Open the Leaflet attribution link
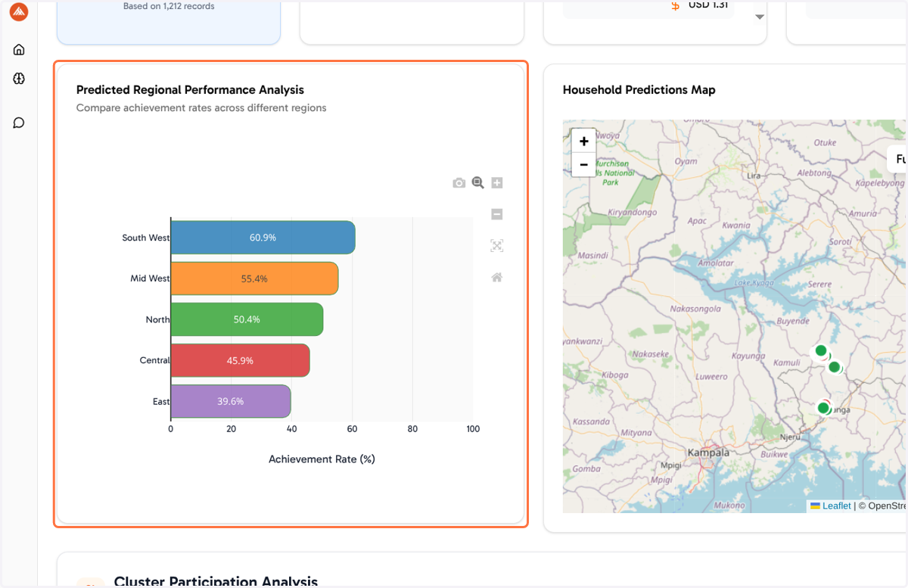908x588 pixels. point(837,506)
